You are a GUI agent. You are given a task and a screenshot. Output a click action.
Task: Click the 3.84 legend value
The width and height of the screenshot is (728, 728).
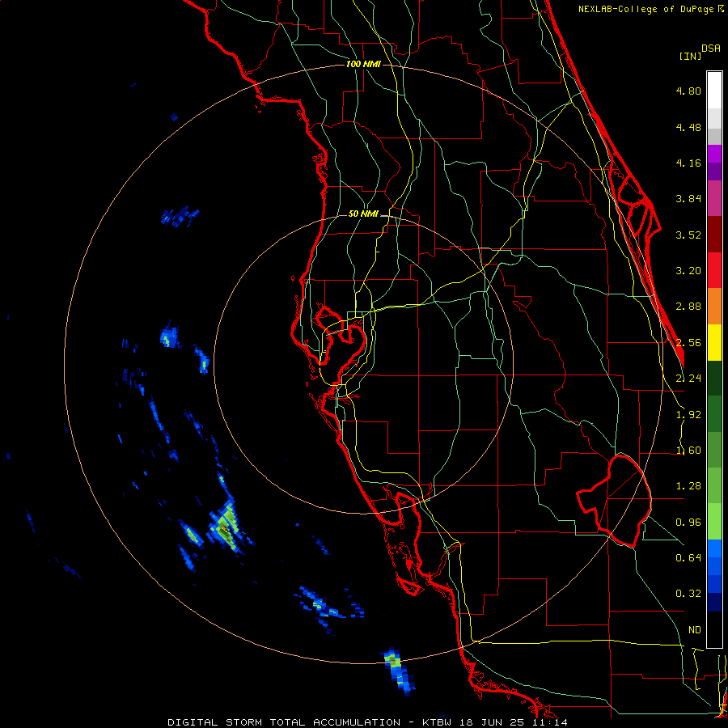pos(688,199)
